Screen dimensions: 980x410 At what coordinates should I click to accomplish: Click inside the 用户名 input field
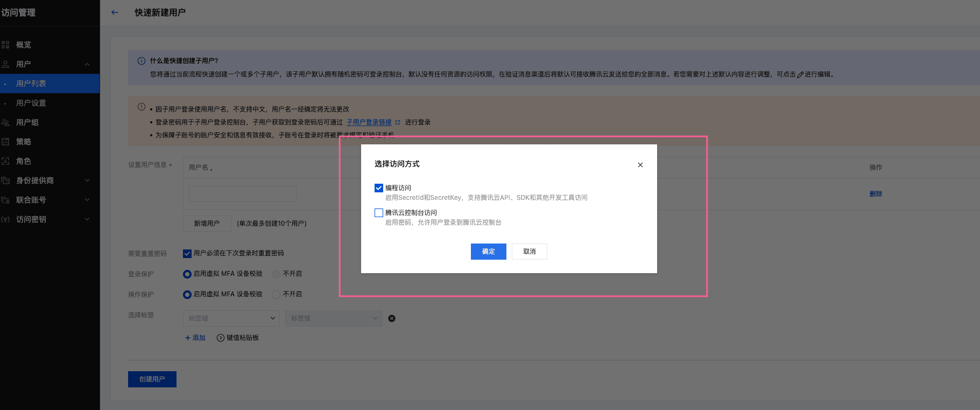click(x=242, y=193)
